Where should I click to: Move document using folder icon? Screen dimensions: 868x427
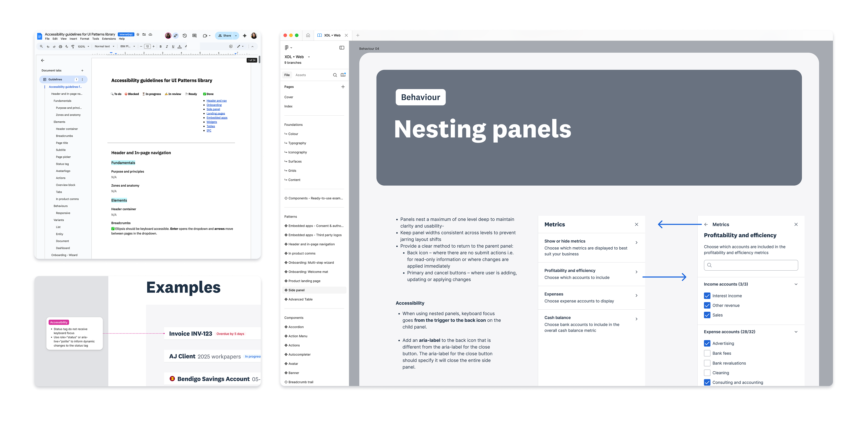pyautogui.click(x=144, y=34)
